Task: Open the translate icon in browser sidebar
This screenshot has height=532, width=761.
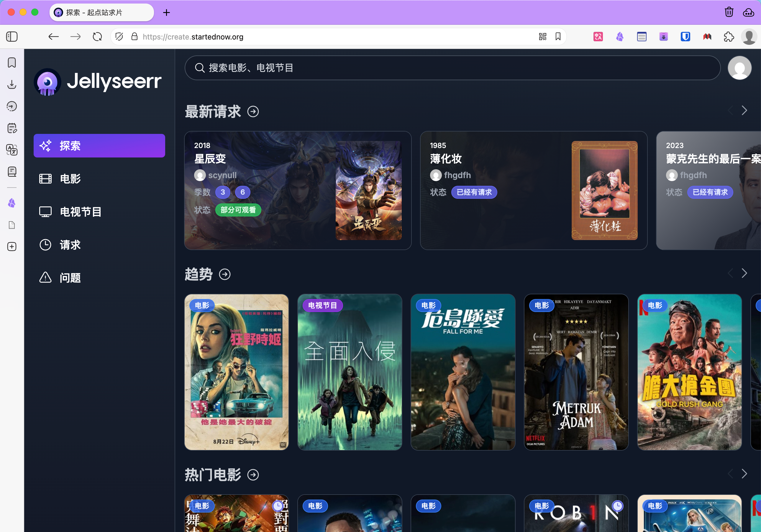Action: tap(12, 150)
